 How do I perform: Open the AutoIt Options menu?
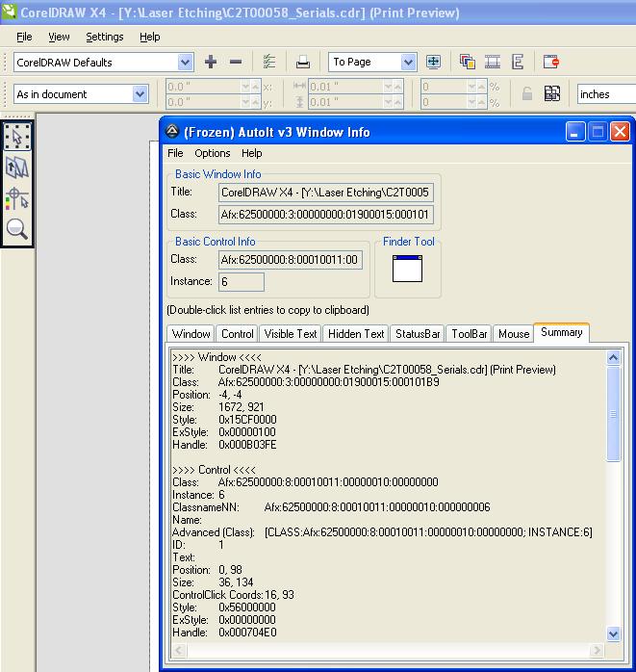[x=212, y=153]
